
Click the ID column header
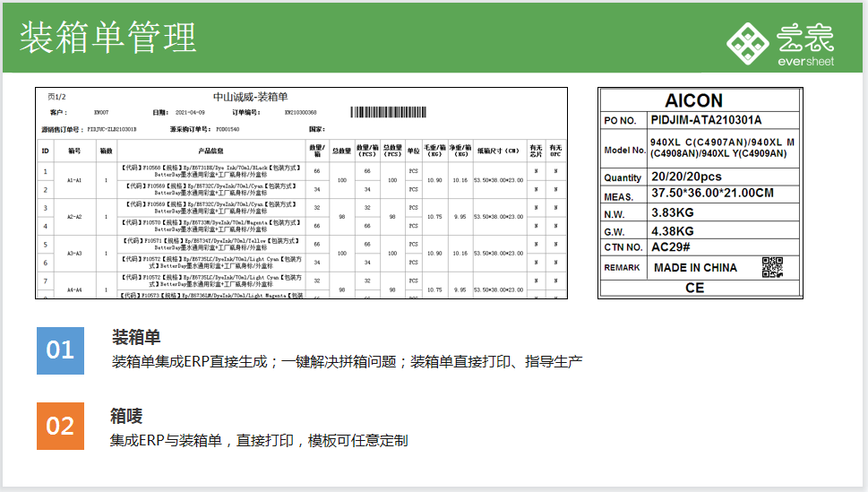[x=46, y=151]
